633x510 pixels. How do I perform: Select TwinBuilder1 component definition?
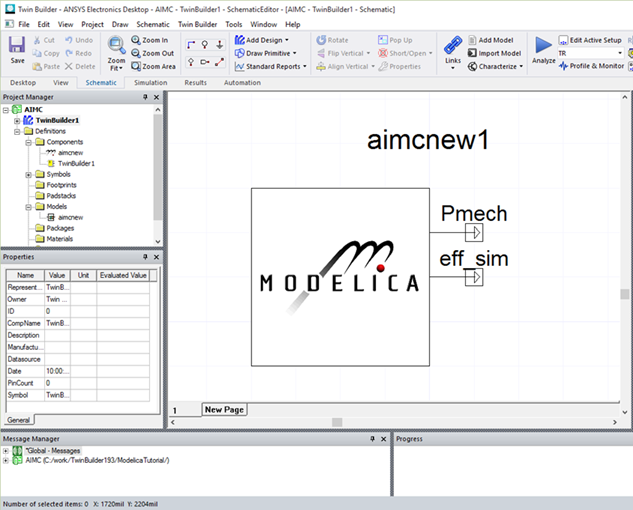coord(76,164)
